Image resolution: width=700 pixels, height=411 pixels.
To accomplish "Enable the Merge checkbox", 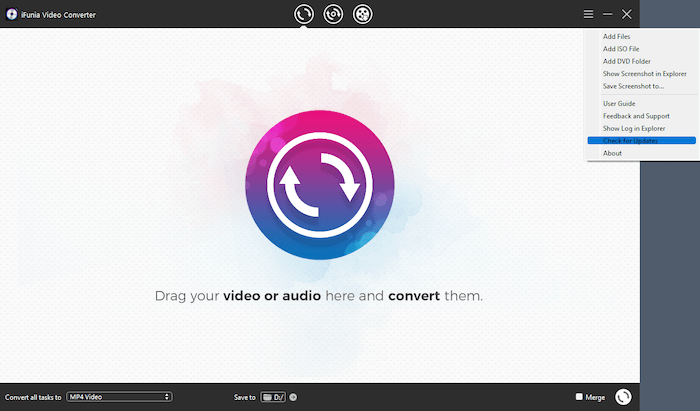I will click(579, 397).
